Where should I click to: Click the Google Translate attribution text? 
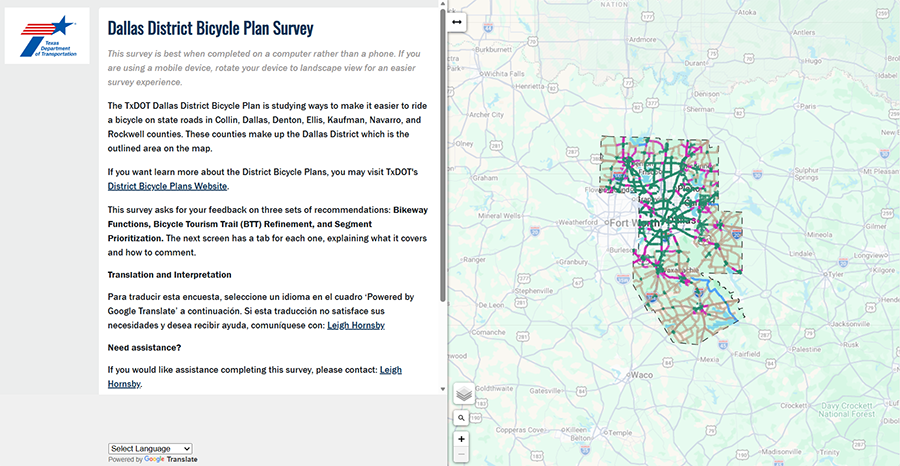tap(153, 460)
